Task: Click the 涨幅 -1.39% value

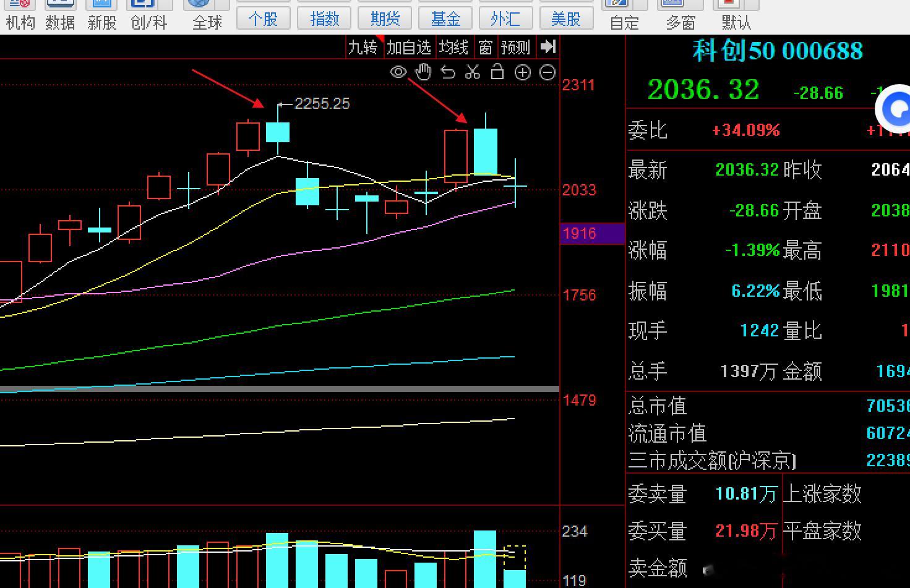Action: 752,250
